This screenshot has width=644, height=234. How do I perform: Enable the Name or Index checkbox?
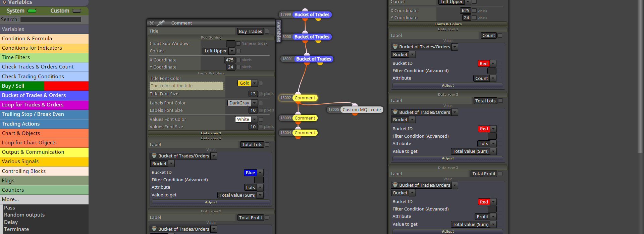(x=238, y=43)
